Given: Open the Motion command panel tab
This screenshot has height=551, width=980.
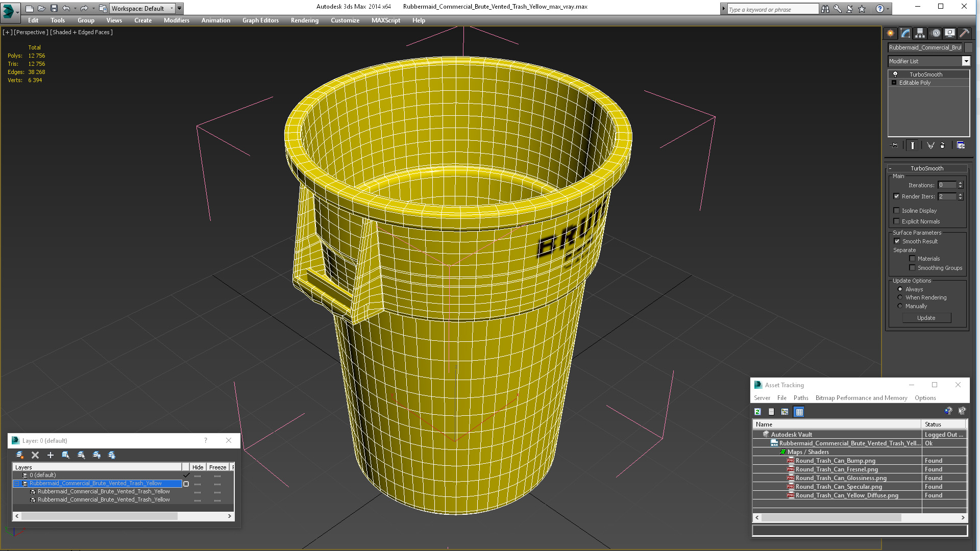Looking at the screenshot, I should [x=935, y=33].
